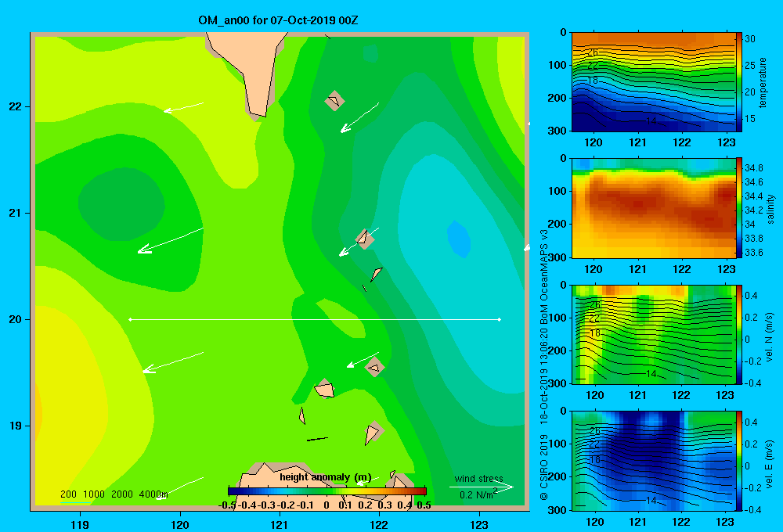Click the eastern endpoint of the transect line
This screenshot has height=532, width=783.
(x=500, y=319)
